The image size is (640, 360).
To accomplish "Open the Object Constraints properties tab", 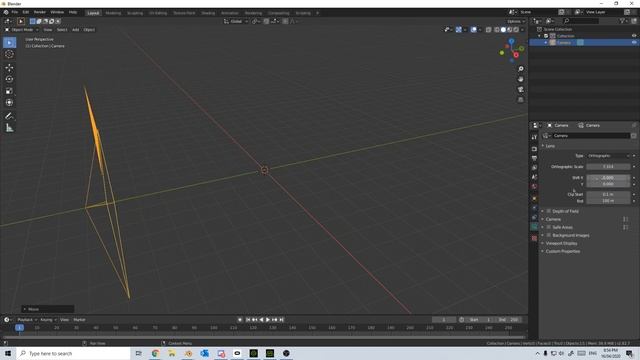I will pos(534,217).
